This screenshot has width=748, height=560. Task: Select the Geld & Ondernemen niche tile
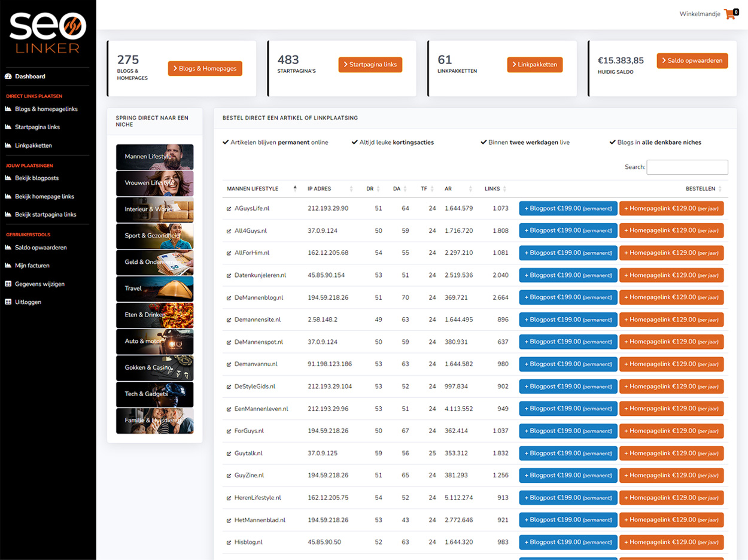coord(154,262)
